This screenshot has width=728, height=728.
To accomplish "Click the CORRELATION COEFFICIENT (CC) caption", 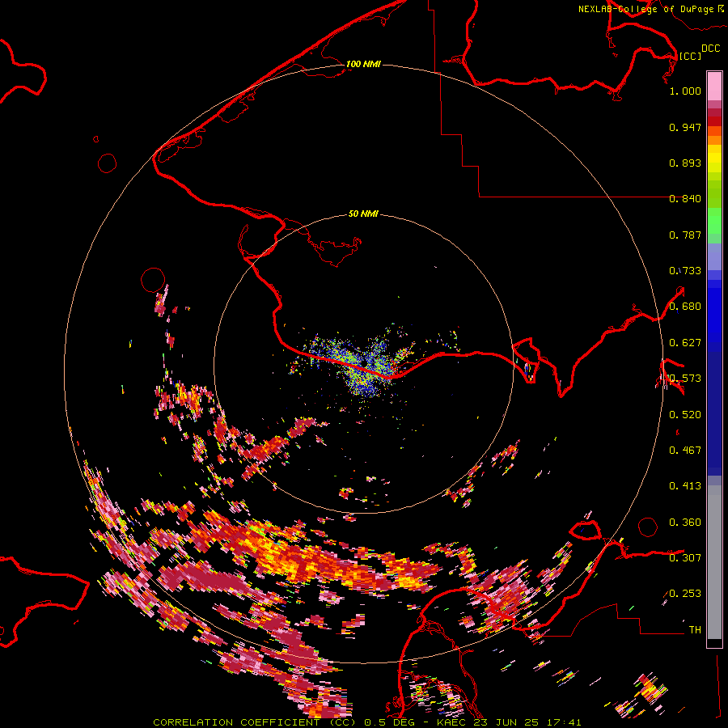I will [x=255, y=722].
